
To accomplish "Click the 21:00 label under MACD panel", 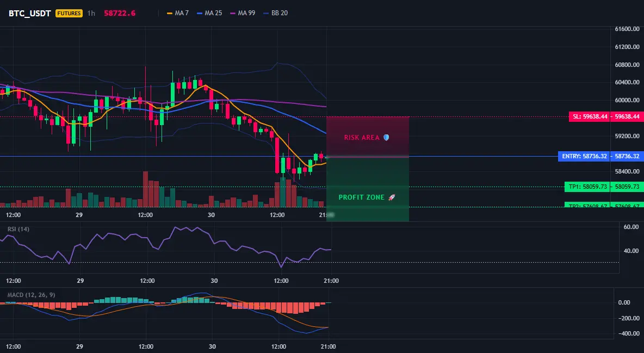I will click(328, 346).
